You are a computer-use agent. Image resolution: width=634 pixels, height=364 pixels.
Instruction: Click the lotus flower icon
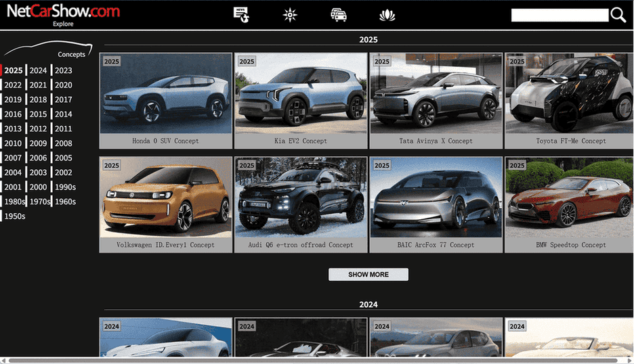387,15
